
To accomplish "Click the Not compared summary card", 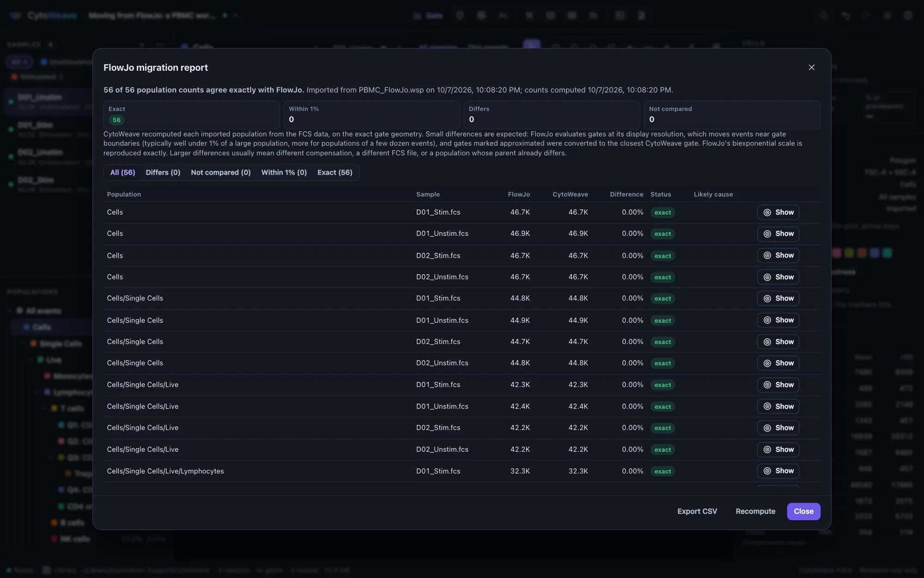I will pos(732,115).
